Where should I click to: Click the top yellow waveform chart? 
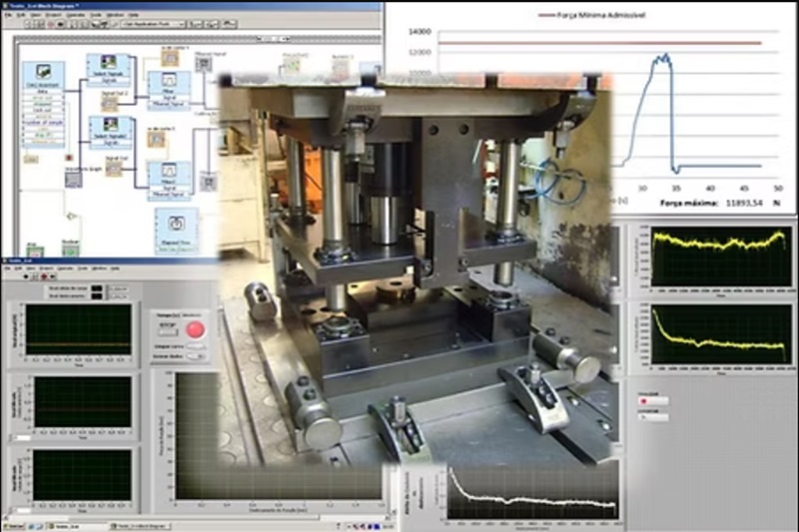pyautogui.click(x=720, y=257)
